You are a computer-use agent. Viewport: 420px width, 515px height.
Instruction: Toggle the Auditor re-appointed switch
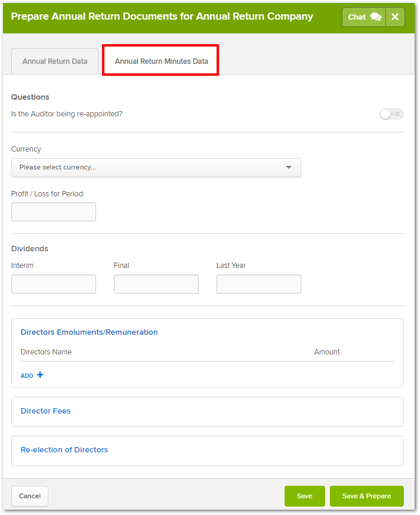pos(392,114)
